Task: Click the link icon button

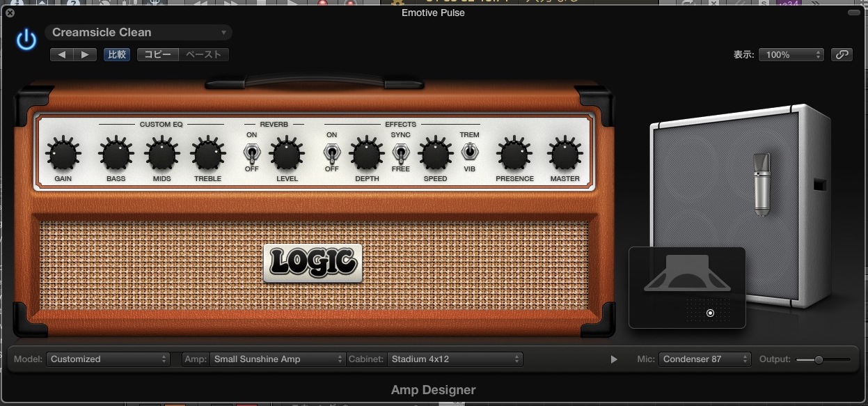Action: point(842,54)
